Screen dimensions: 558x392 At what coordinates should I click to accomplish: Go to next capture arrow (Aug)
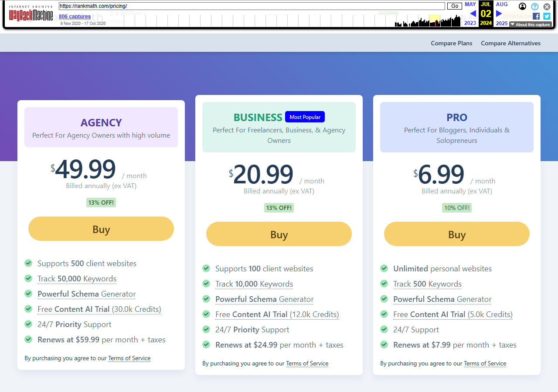(499, 14)
